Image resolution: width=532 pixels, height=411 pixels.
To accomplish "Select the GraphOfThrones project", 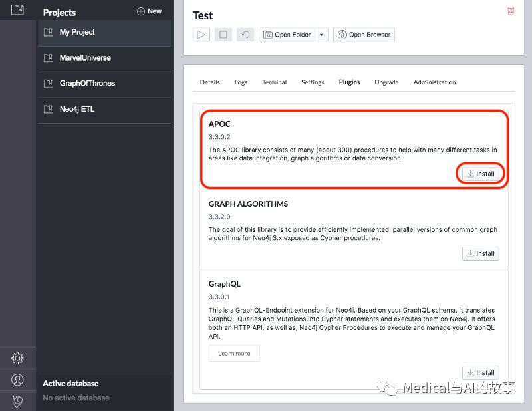I will click(x=104, y=84).
